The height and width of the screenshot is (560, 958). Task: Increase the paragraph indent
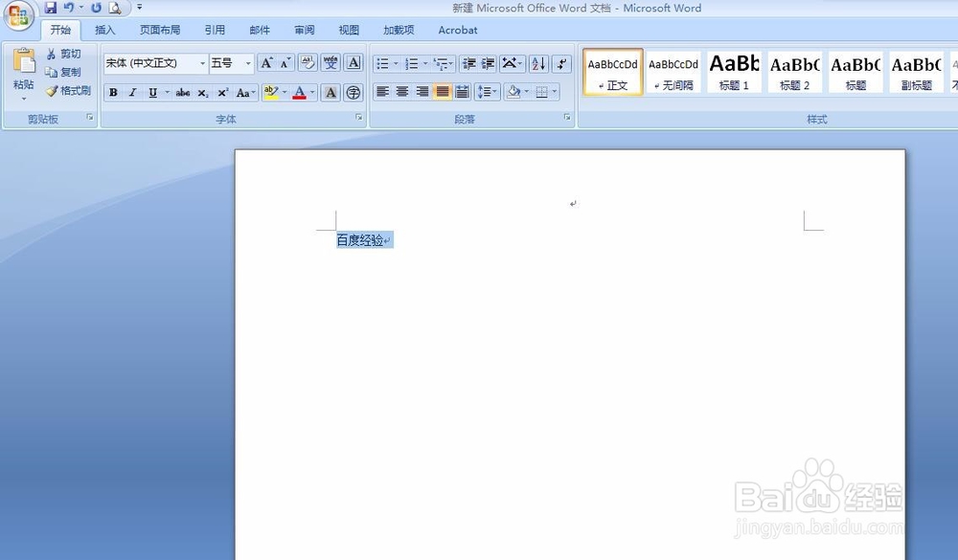(x=488, y=63)
